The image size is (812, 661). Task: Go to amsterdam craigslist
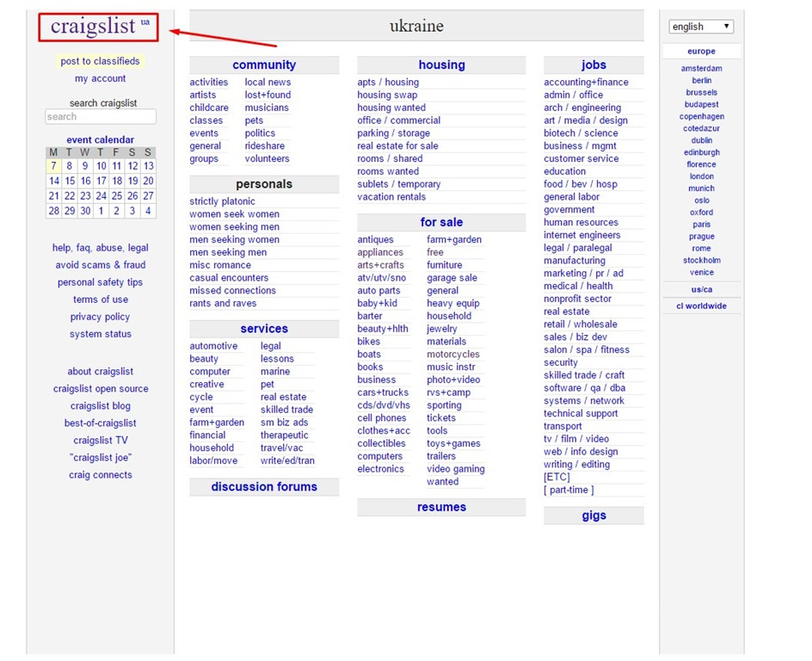(x=701, y=68)
